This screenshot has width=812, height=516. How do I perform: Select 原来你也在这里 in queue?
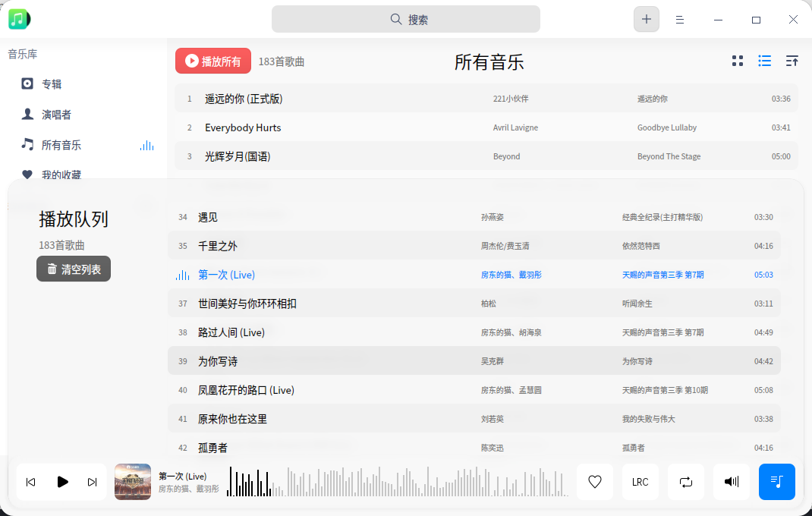pos(474,419)
